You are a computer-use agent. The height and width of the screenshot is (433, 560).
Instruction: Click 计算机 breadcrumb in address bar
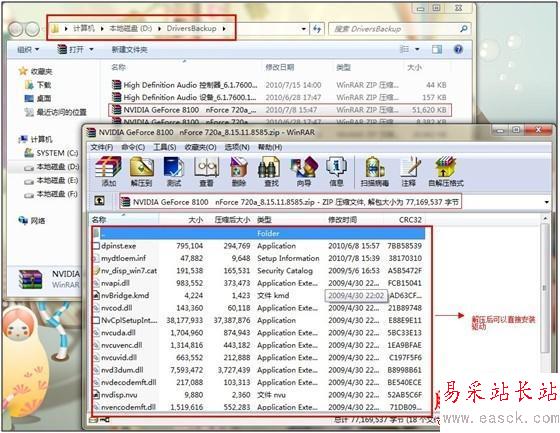pos(84,29)
